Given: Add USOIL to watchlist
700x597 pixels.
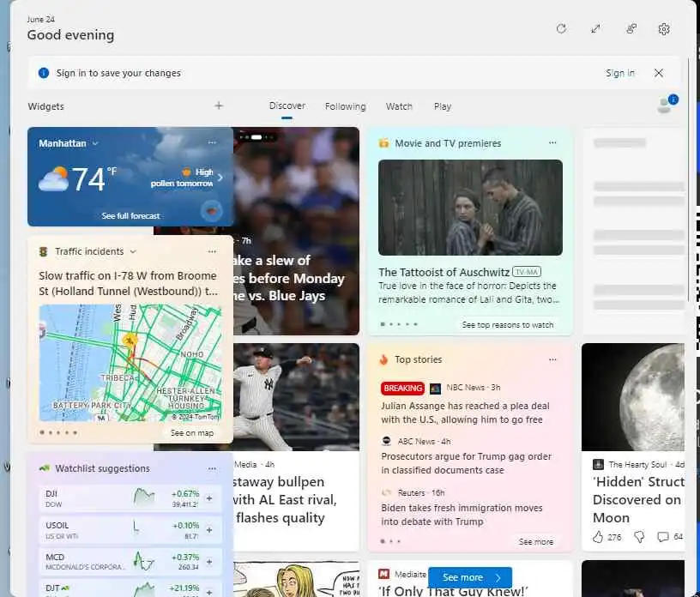Looking at the screenshot, I should coord(209,530).
